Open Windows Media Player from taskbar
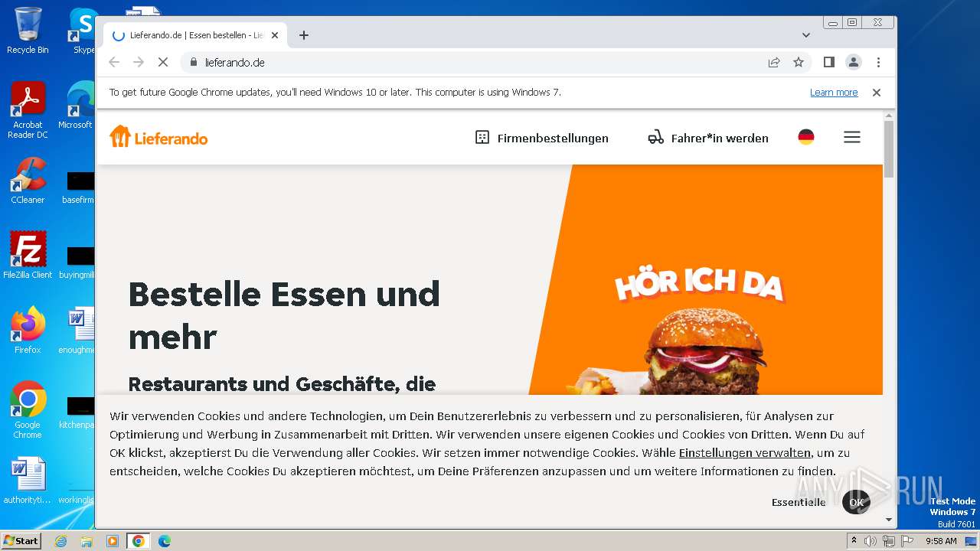The height and width of the screenshot is (551, 980). pyautogui.click(x=113, y=541)
